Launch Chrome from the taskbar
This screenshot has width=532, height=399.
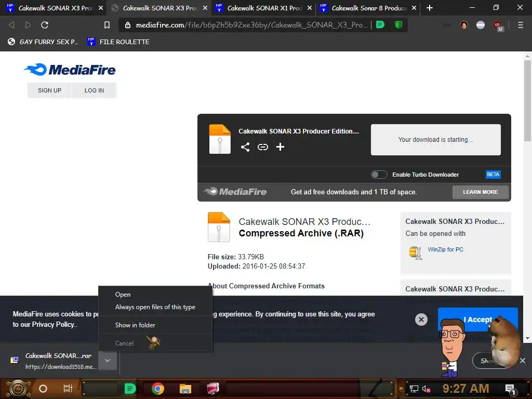point(158,389)
